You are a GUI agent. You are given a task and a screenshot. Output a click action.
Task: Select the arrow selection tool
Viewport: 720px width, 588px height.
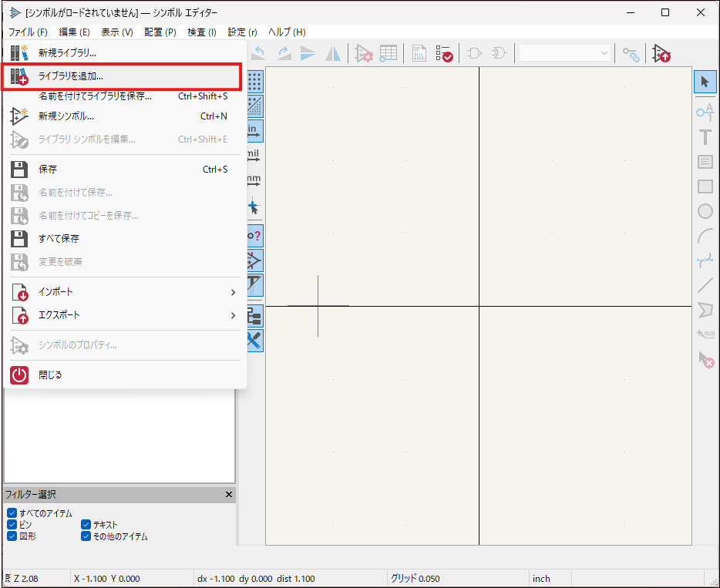pos(705,82)
